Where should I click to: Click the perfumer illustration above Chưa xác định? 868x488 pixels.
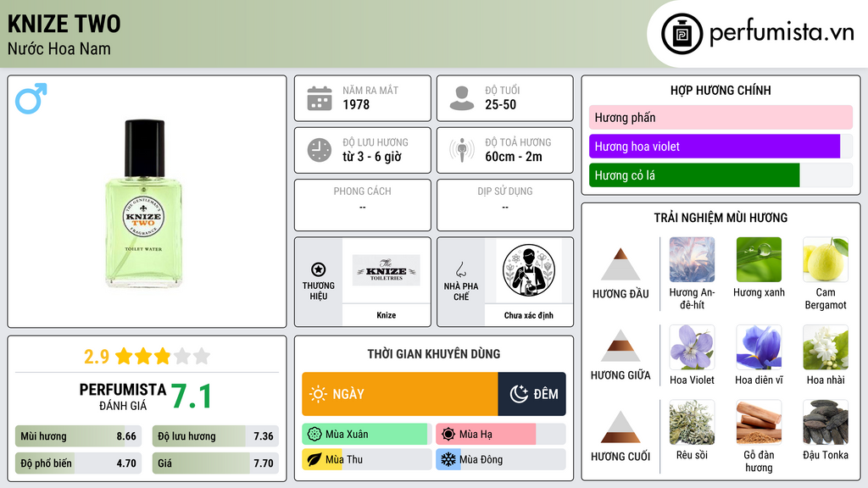529,270
